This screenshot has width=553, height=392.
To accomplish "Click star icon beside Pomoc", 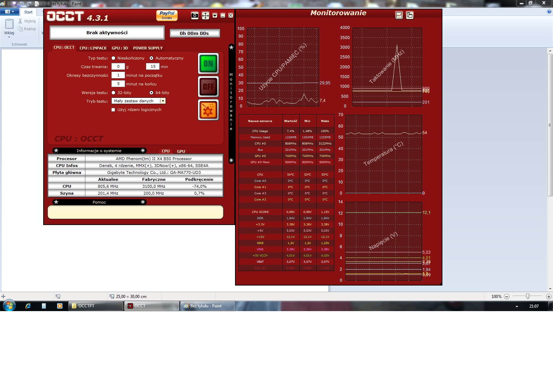I will point(56,202).
